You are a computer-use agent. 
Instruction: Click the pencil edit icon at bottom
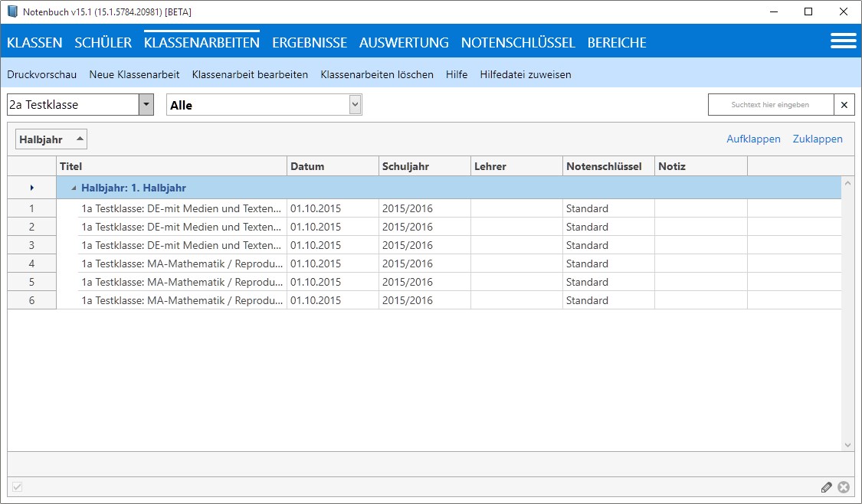point(826,487)
